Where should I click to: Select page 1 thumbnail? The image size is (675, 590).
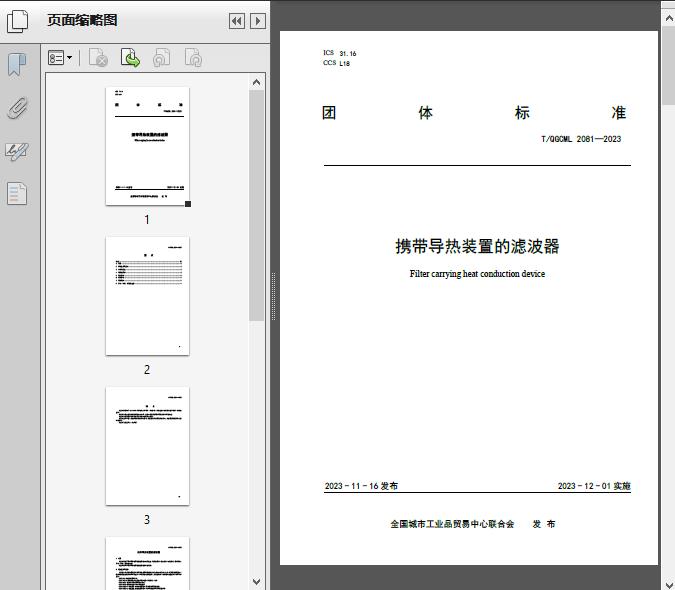click(147, 146)
